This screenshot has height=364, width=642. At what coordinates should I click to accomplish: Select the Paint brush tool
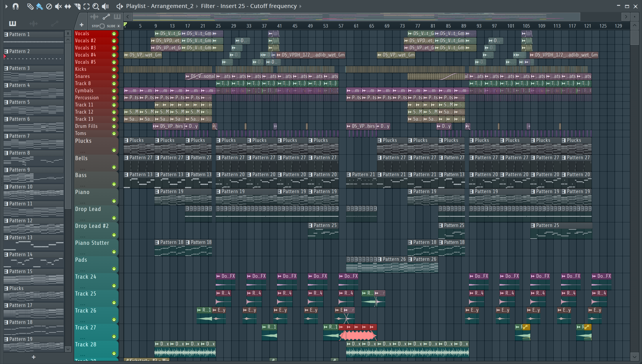[39, 6]
